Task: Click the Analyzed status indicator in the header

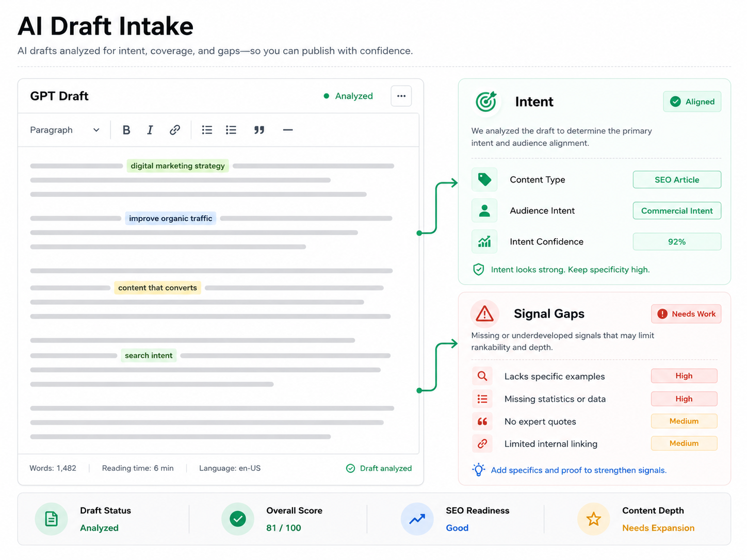Action: (348, 96)
